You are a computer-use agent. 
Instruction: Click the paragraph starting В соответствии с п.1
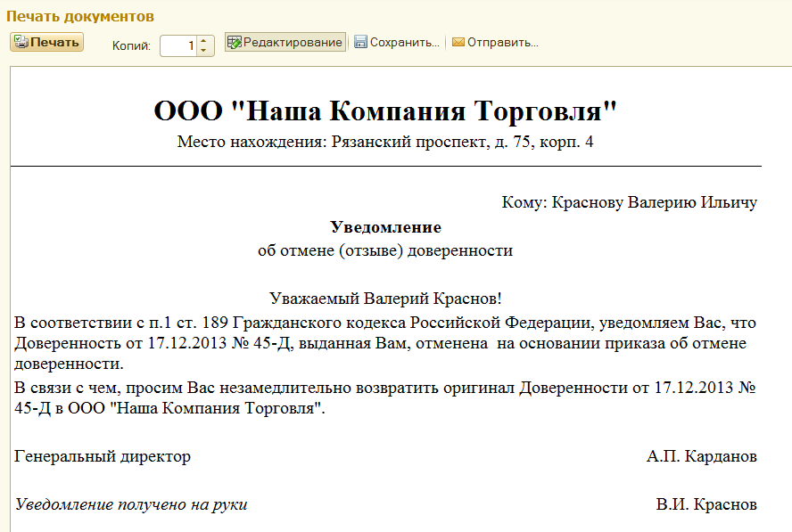[385, 343]
